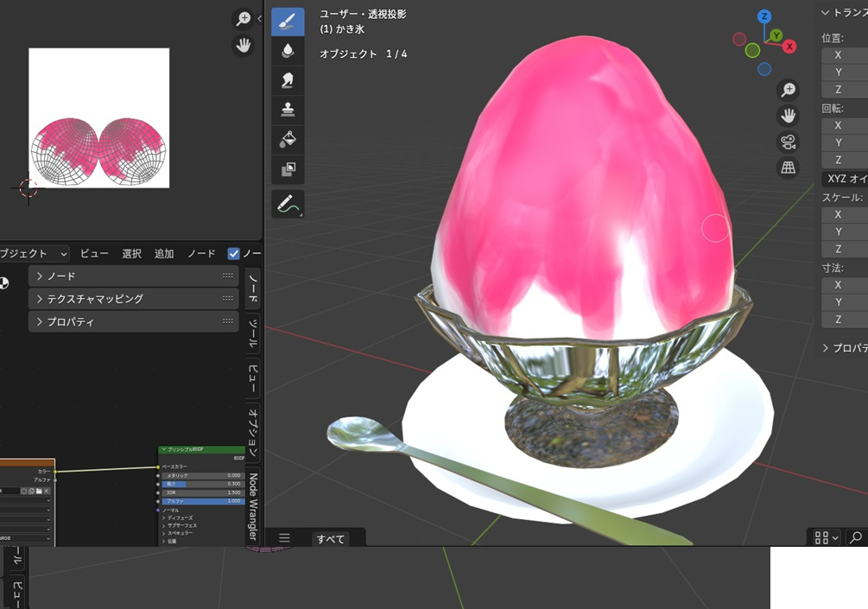
Task: Switch perspective/orthographic with the grid icon
Action: click(788, 168)
